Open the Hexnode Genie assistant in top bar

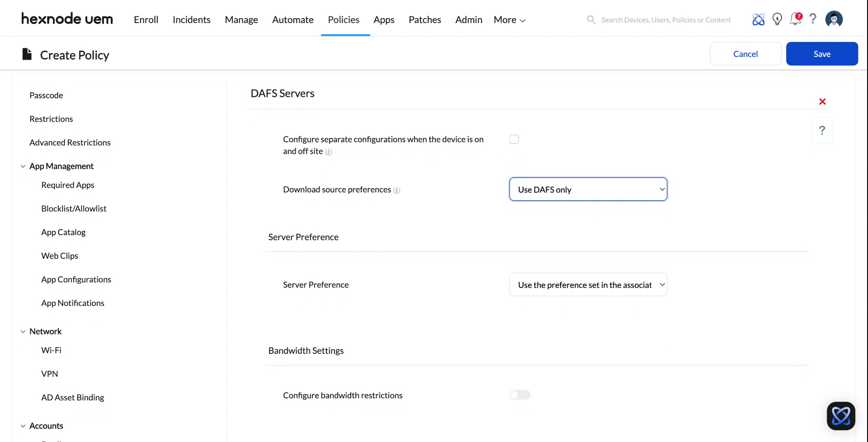(758, 19)
